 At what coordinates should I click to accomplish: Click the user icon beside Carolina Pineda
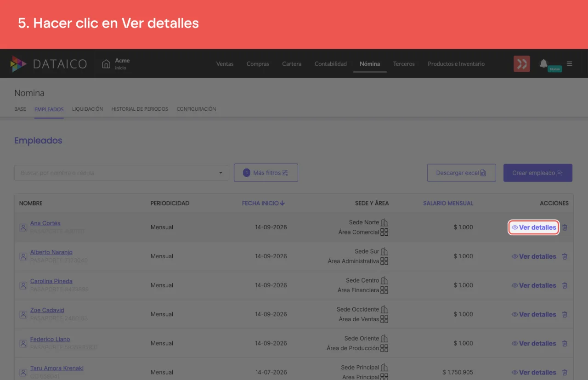[x=23, y=285]
